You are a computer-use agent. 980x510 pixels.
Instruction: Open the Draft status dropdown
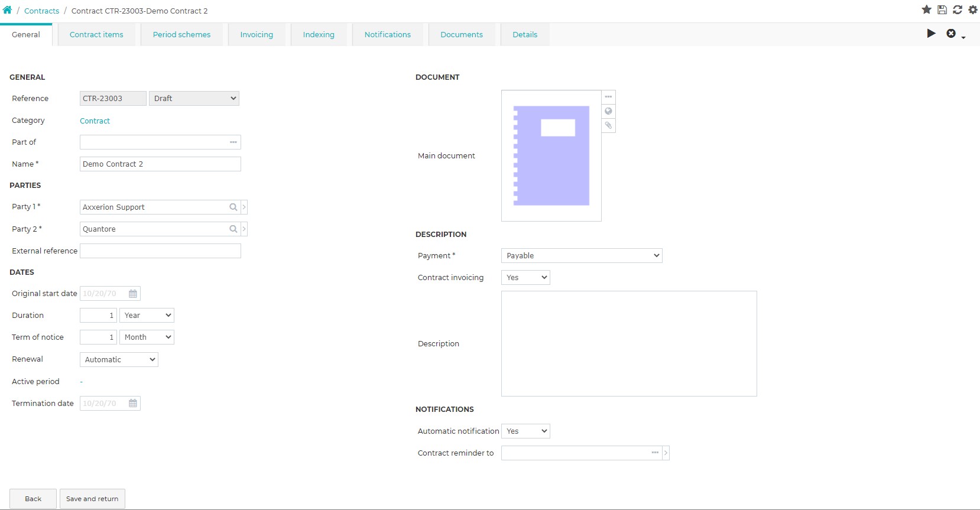click(194, 99)
